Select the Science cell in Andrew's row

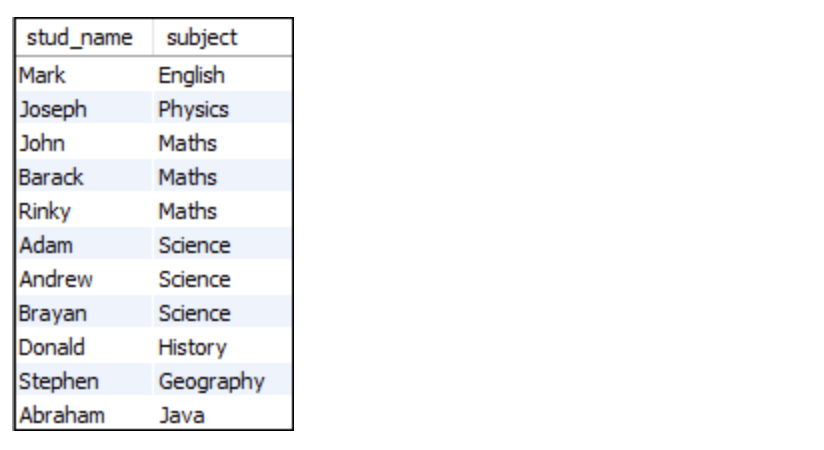tap(223, 279)
